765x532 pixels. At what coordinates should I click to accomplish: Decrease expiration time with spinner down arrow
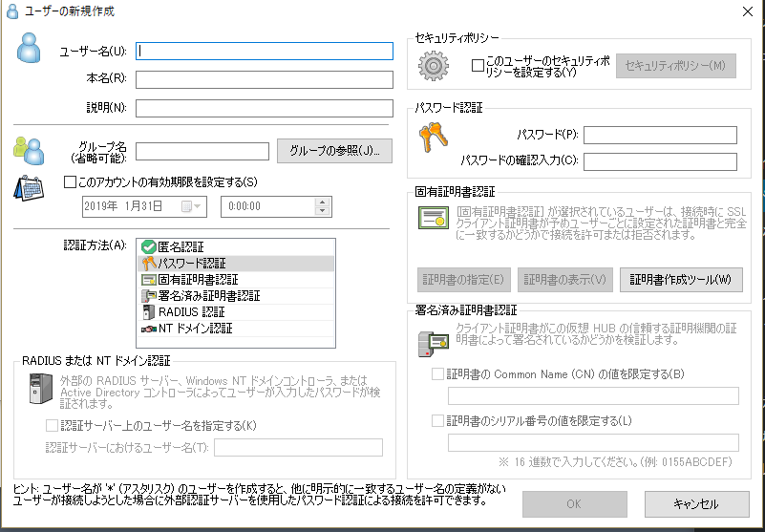[x=322, y=211]
